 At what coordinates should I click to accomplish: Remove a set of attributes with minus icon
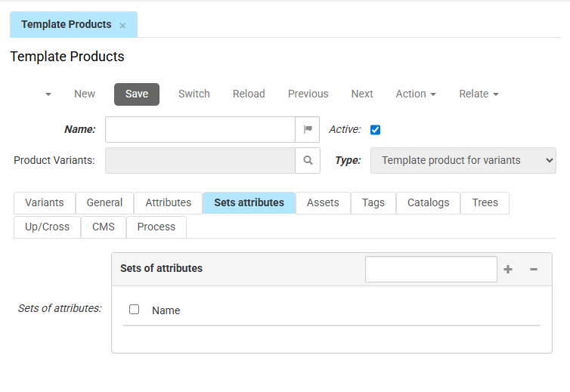click(534, 269)
